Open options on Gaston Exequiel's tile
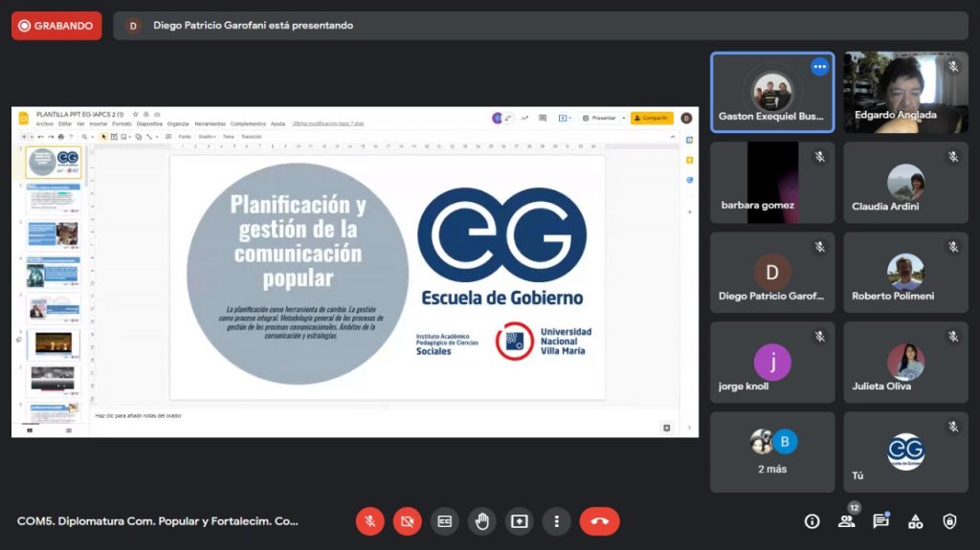980x550 pixels. [x=819, y=67]
